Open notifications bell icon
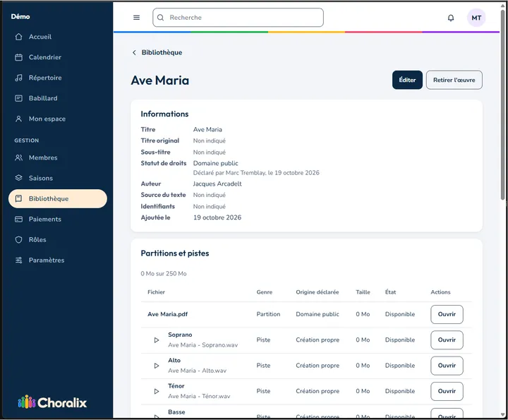508x420 pixels. tap(451, 18)
